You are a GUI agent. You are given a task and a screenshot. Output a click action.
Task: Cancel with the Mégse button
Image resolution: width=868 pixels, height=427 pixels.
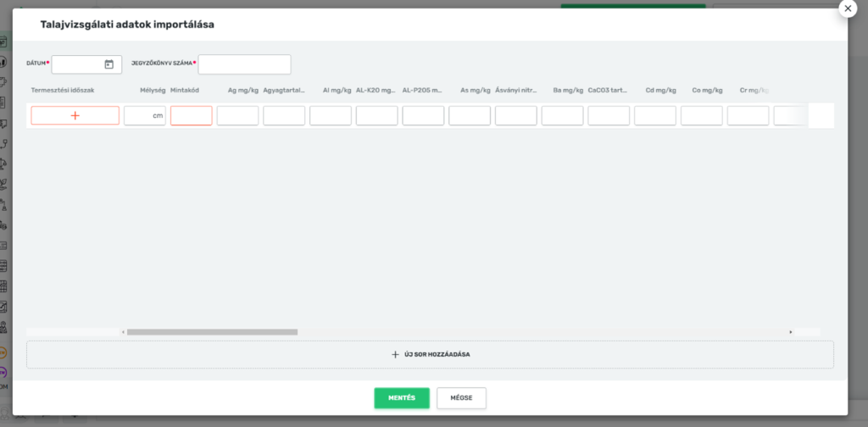[461, 398]
